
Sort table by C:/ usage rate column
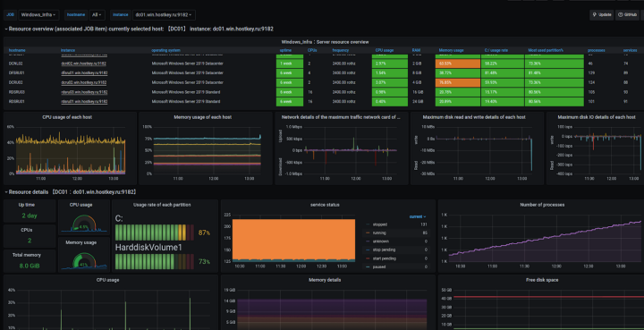click(496, 50)
